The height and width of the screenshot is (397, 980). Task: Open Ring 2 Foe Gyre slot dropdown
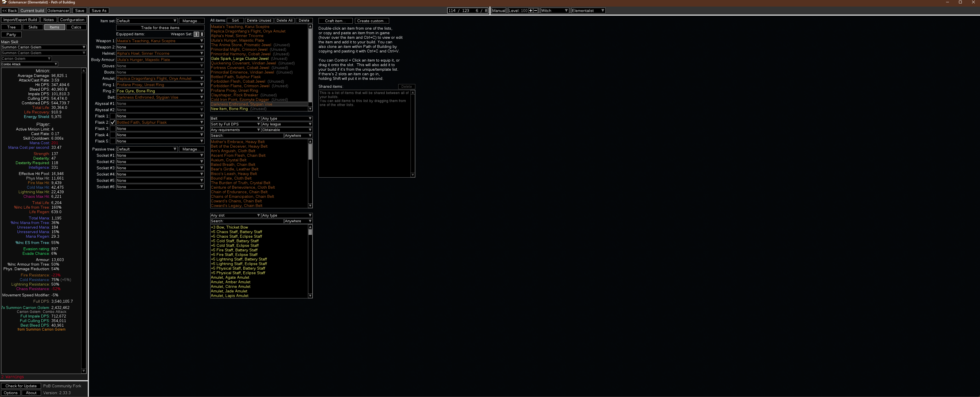[160, 91]
